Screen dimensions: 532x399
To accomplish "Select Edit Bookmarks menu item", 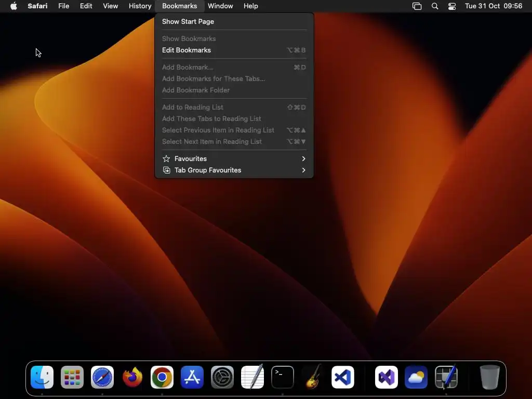I will point(234,50).
